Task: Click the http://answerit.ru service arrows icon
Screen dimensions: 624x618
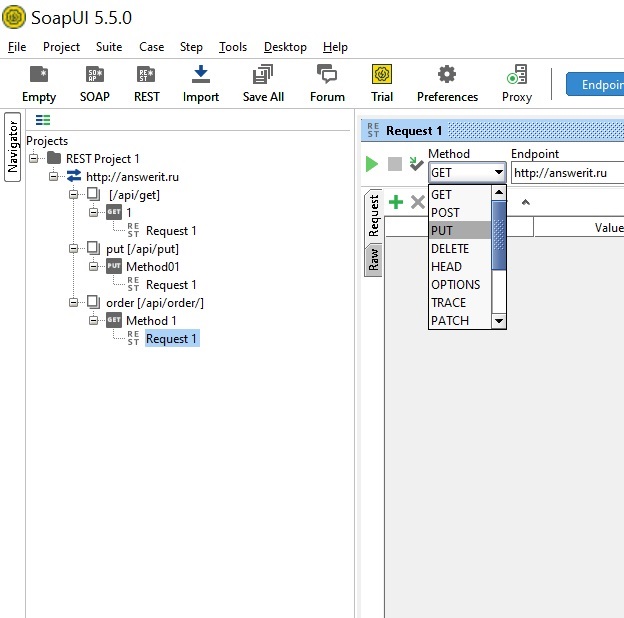Action: (74, 176)
